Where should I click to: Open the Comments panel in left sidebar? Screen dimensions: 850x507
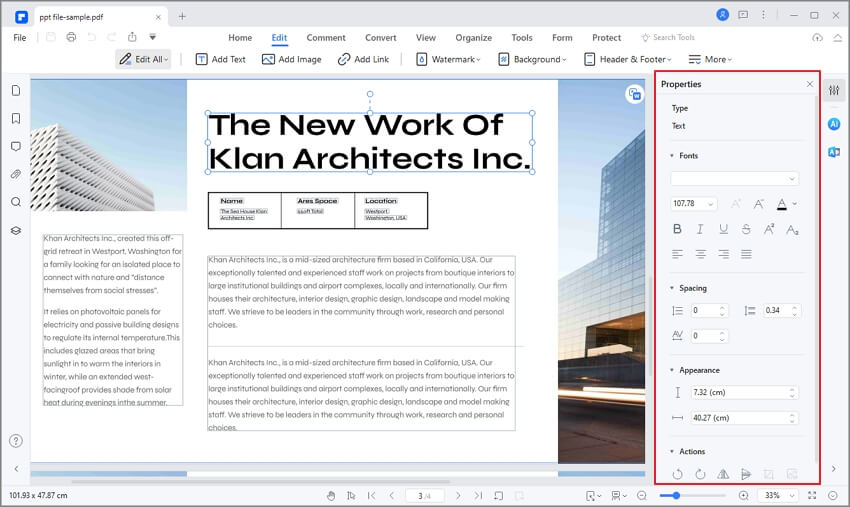16,146
